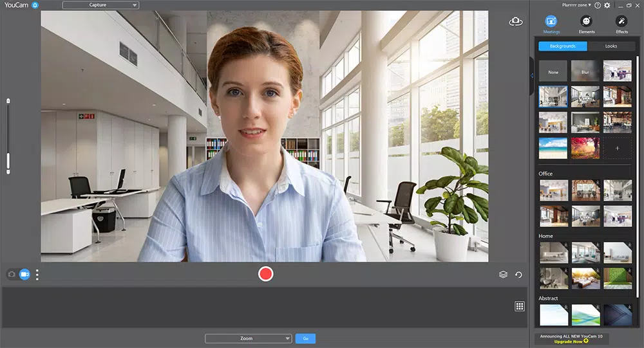
Task: Click the YouCam logo text
Action: pyautogui.click(x=16, y=5)
